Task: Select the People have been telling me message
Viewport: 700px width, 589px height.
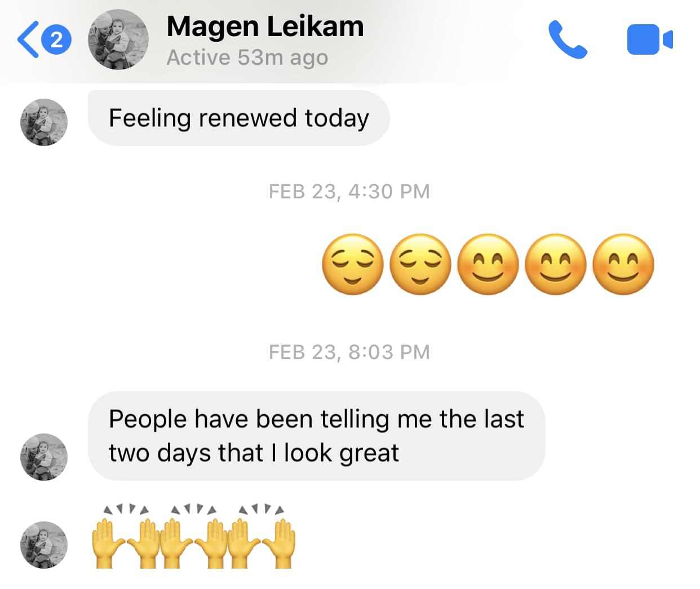Action: [317, 436]
